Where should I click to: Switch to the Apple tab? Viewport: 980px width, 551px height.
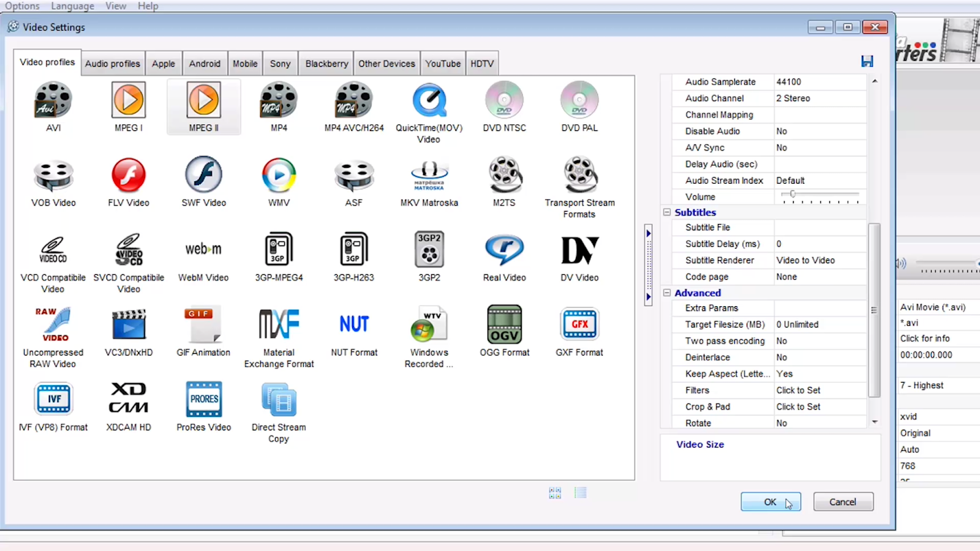pyautogui.click(x=164, y=64)
